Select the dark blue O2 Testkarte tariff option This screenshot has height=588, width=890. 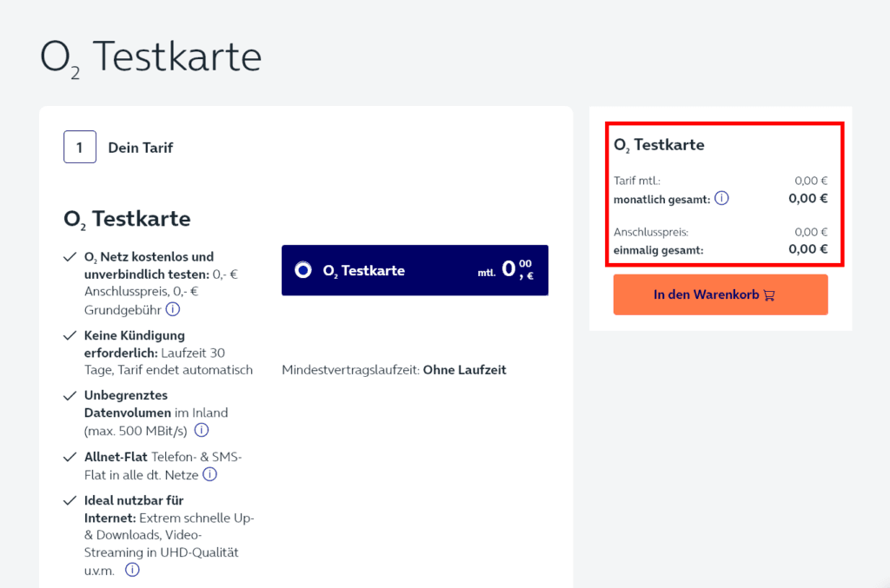click(x=415, y=270)
